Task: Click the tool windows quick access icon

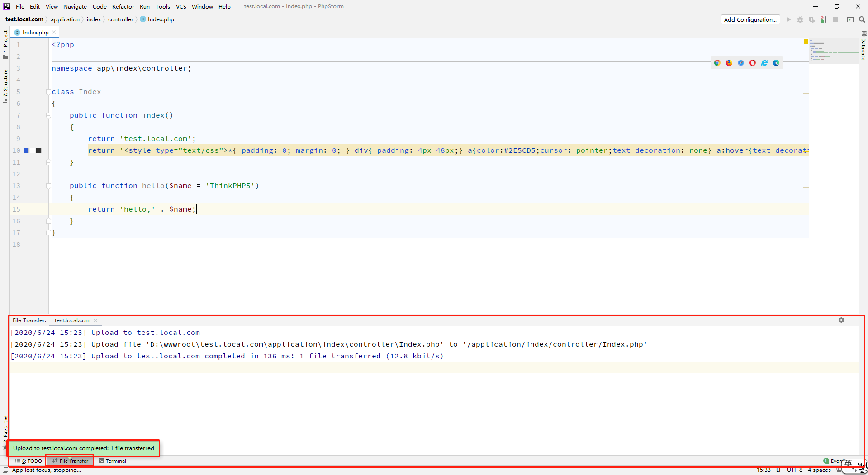Action: point(5,470)
